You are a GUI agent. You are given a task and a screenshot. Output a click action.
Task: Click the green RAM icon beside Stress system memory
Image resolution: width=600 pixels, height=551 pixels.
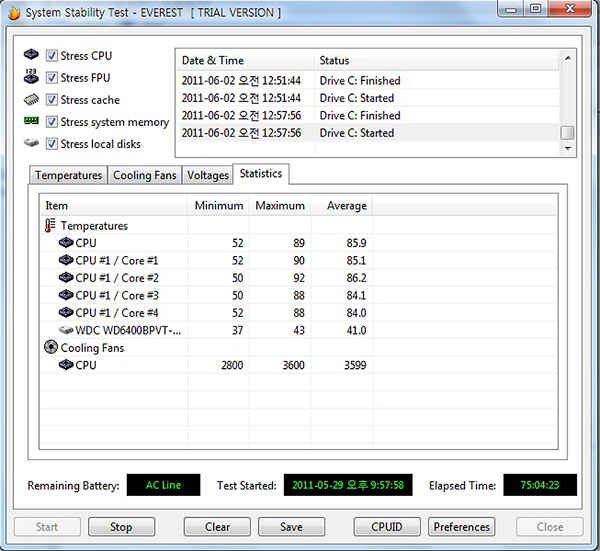31,121
